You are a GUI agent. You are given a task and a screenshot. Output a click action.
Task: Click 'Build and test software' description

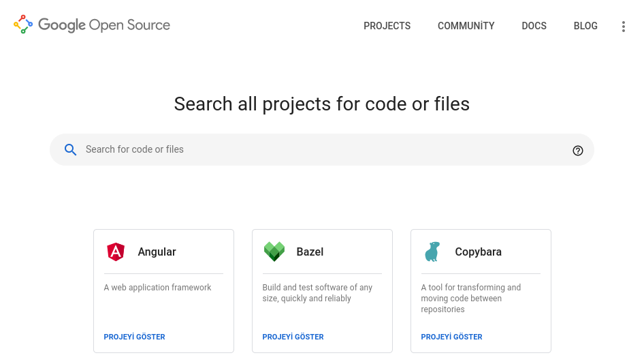(317, 293)
